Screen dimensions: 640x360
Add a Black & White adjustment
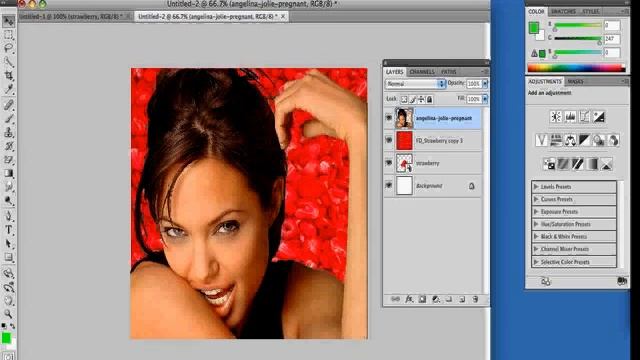584,140
